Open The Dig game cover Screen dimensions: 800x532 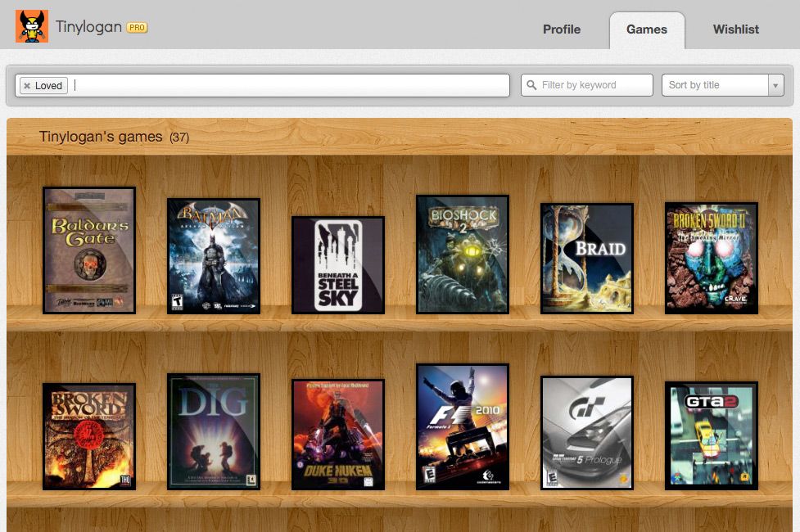coord(214,431)
